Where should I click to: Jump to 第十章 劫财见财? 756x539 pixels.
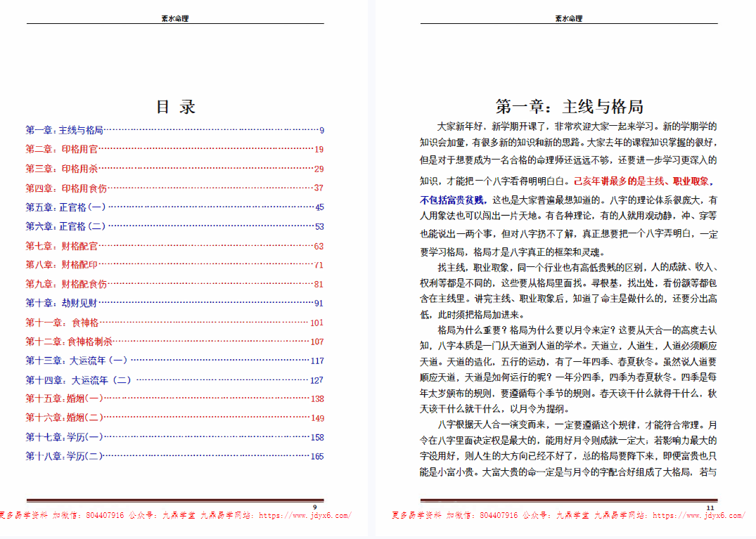(x=62, y=303)
